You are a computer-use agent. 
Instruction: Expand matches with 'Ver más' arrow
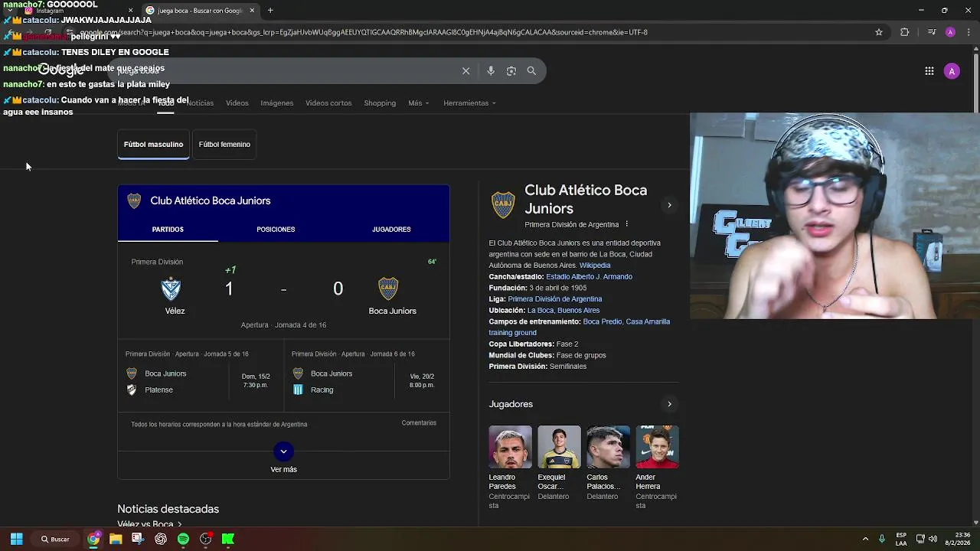tap(283, 452)
